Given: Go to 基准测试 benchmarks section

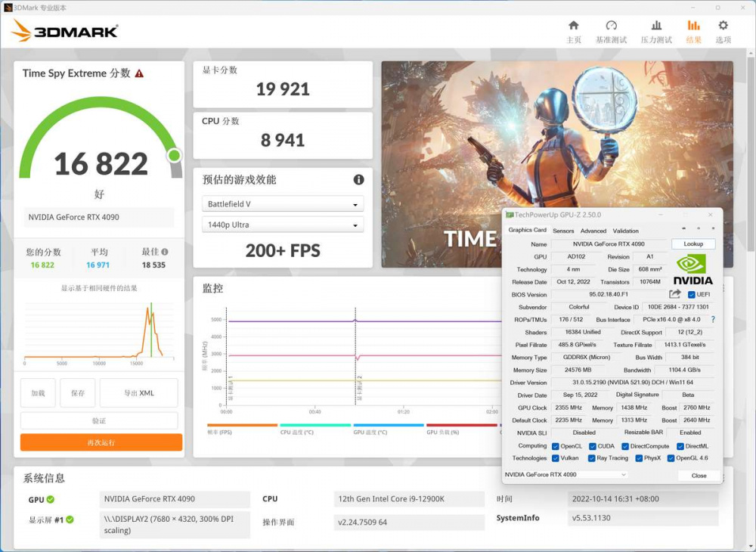Looking at the screenshot, I should pos(611,32).
